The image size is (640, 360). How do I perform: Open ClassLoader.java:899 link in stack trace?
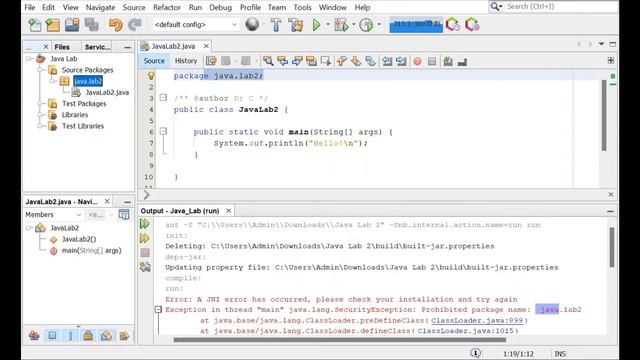pyautogui.click(x=477, y=320)
